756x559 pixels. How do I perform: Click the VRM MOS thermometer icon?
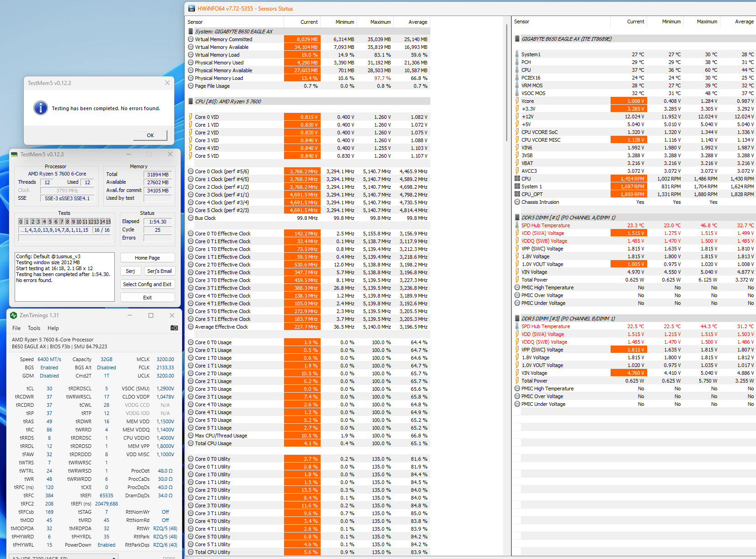(x=517, y=85)
